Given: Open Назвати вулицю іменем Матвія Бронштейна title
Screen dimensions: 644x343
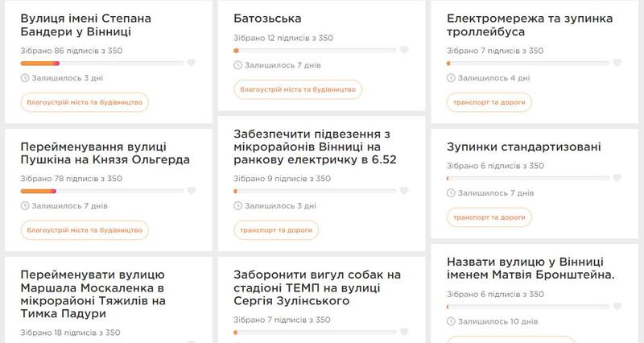Looking at the screenshot, I should 530,269.
